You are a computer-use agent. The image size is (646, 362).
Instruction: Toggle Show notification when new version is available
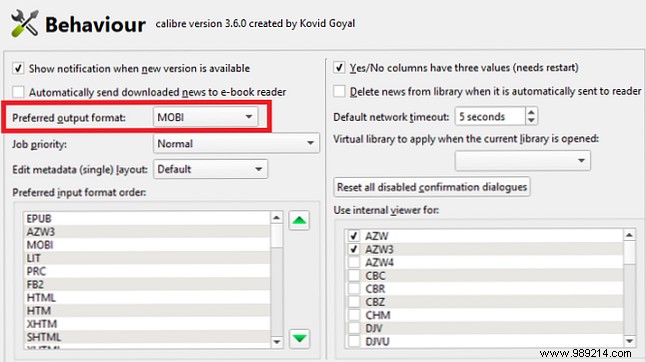click(x=18, y=68)
